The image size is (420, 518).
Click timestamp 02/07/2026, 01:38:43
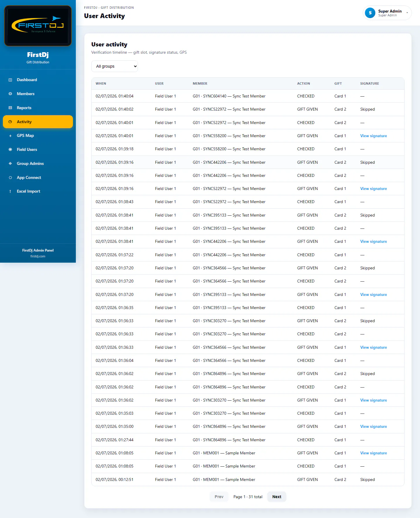pyautogui.click(x=114, y=202)
